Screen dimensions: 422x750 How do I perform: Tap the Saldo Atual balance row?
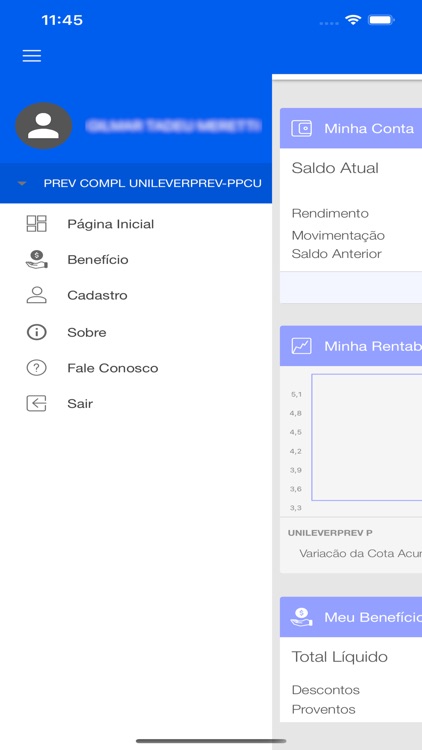tap(351, 168)
